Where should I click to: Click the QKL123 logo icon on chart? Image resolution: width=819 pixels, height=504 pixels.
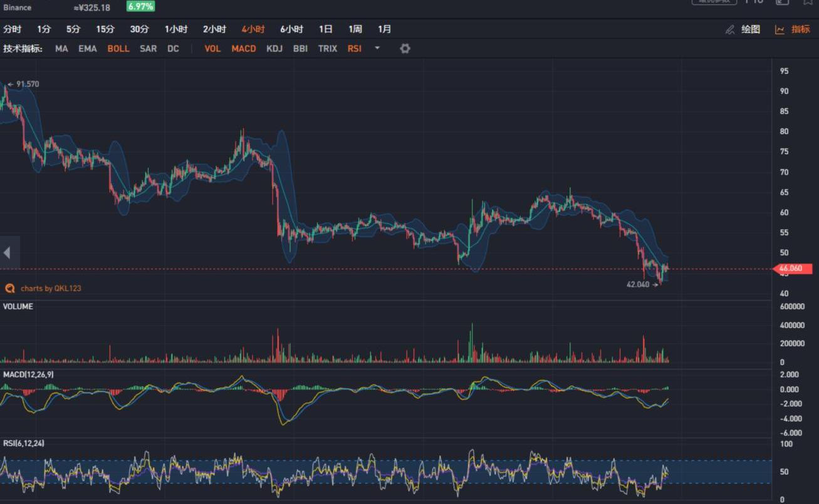[x=10, y=288]
